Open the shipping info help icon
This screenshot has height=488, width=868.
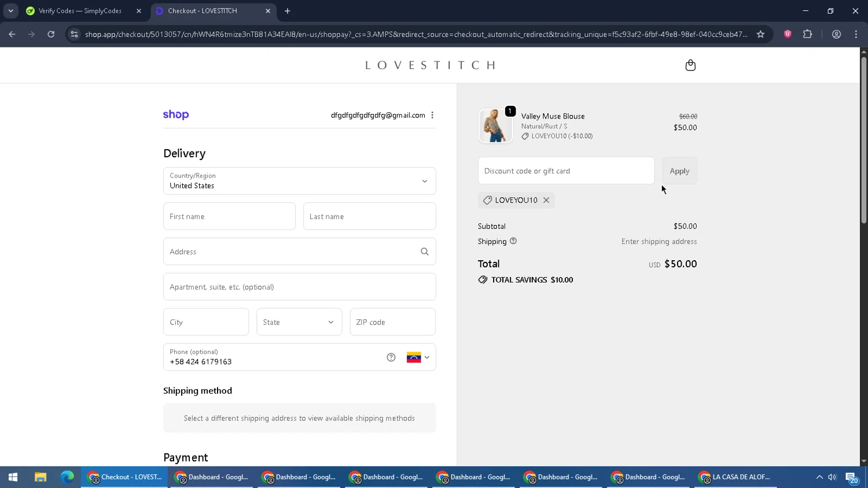coord(513,241)
